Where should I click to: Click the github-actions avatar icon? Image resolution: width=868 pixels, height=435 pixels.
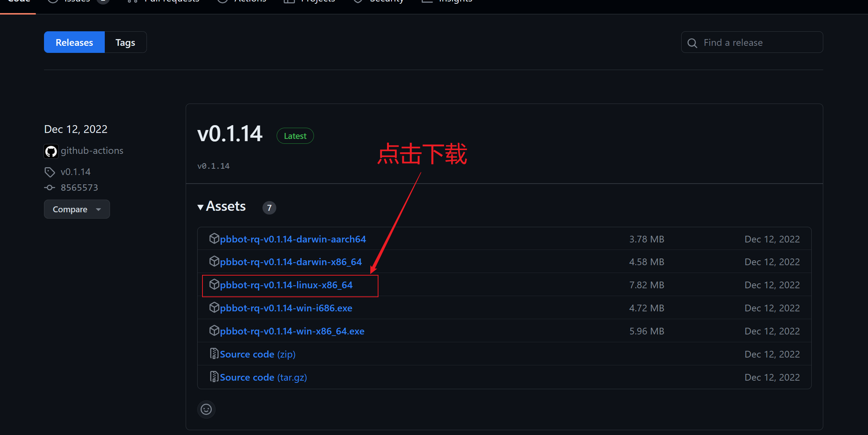[x=51, y=151]
